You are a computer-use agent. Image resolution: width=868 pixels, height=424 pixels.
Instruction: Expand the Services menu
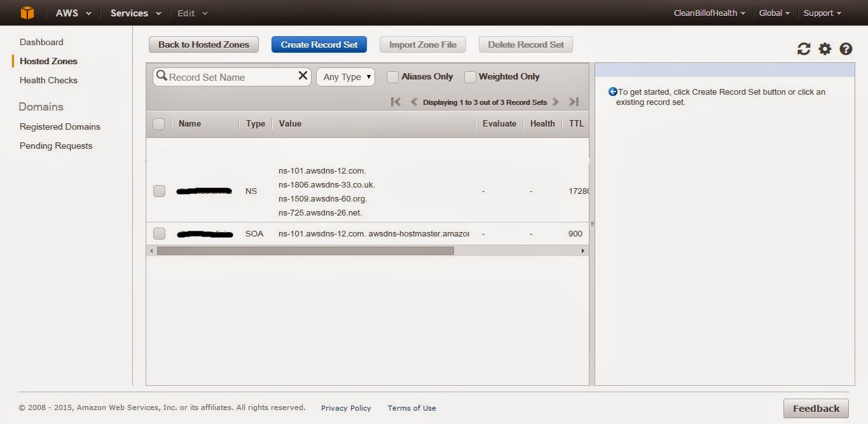point(136,13)
